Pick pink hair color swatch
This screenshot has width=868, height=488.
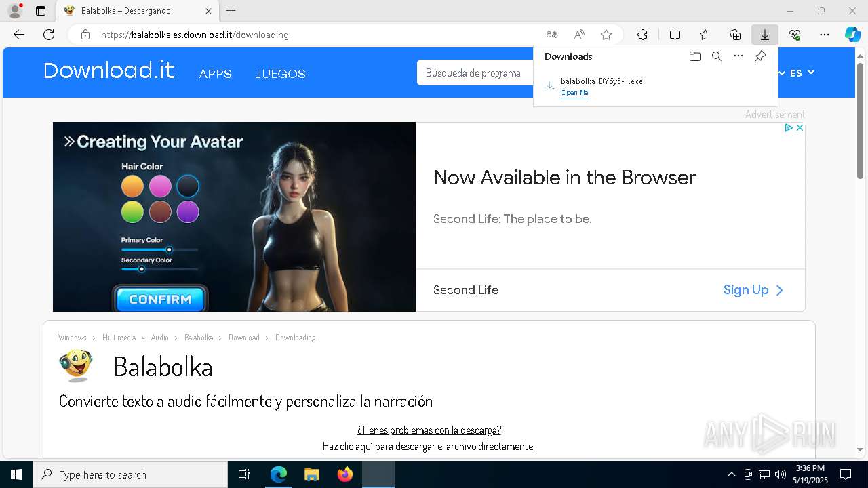[160, 186]
